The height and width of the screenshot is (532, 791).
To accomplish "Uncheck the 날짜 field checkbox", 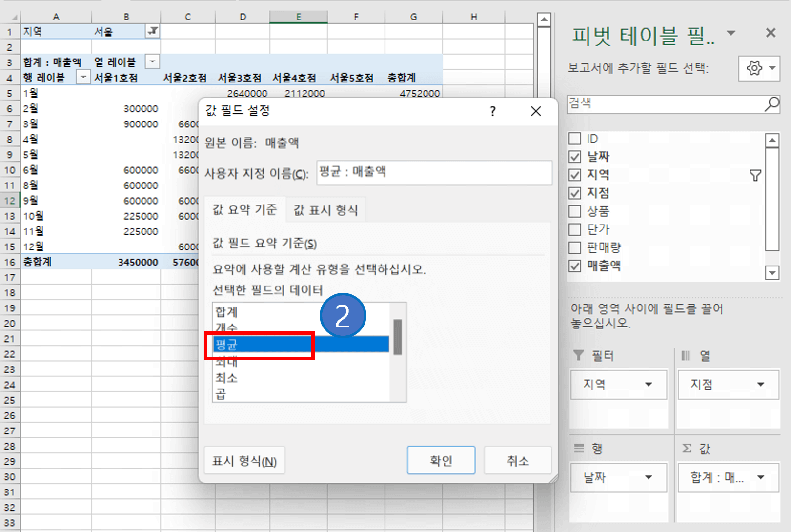I will [574, 156].
